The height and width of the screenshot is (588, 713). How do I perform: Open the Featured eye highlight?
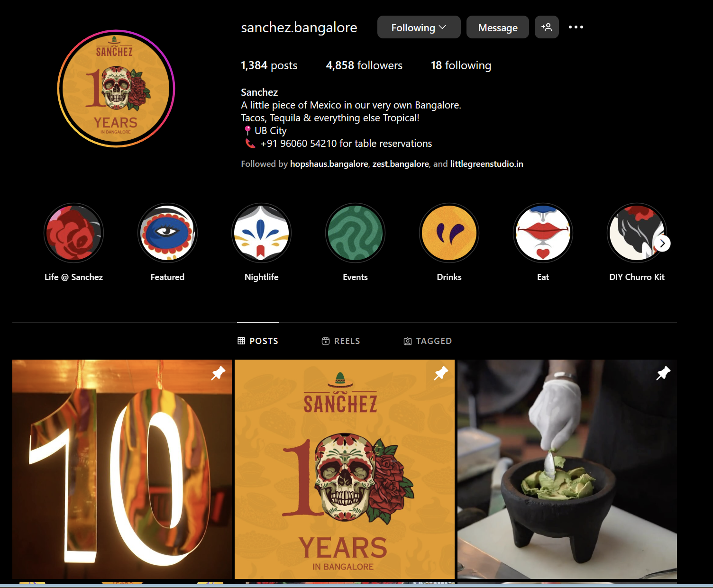pos(167,233)
